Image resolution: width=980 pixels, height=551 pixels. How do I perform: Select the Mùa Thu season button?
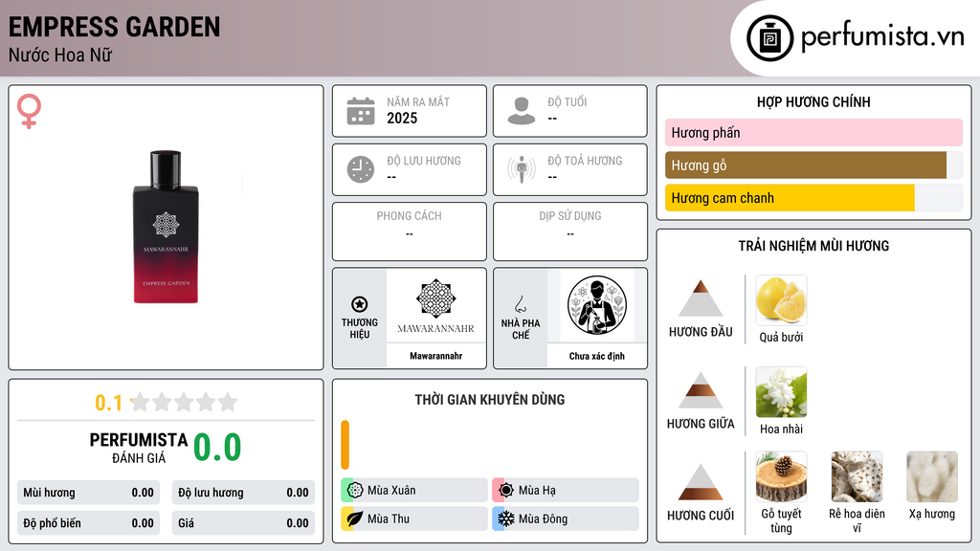414,518
